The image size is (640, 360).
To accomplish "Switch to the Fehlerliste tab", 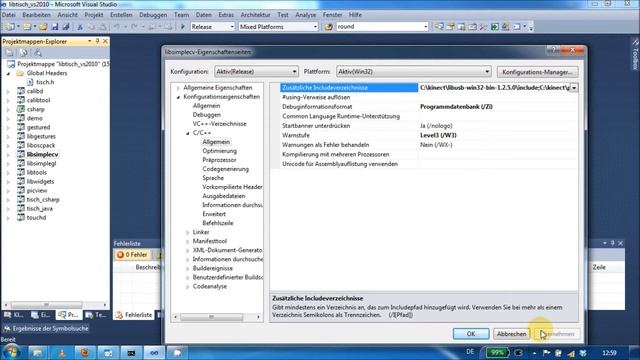I will pyautogui.click(x=134, y=315).
